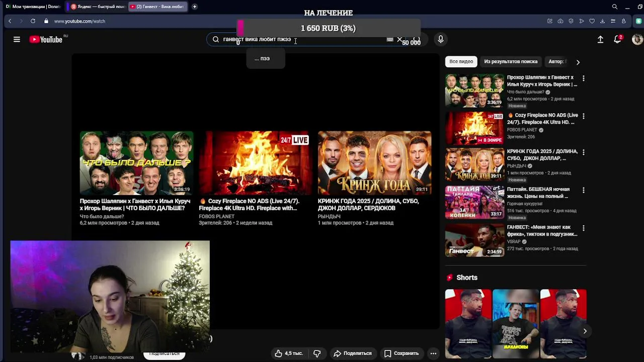Open the РЫНДЫЧ channel link under endscreen card

pos(329,217)
